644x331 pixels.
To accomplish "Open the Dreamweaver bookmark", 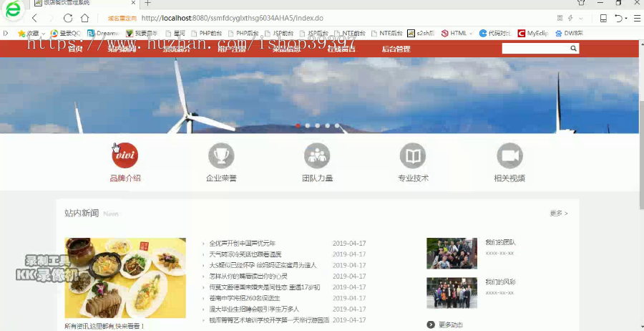I will tap(104, 33).
